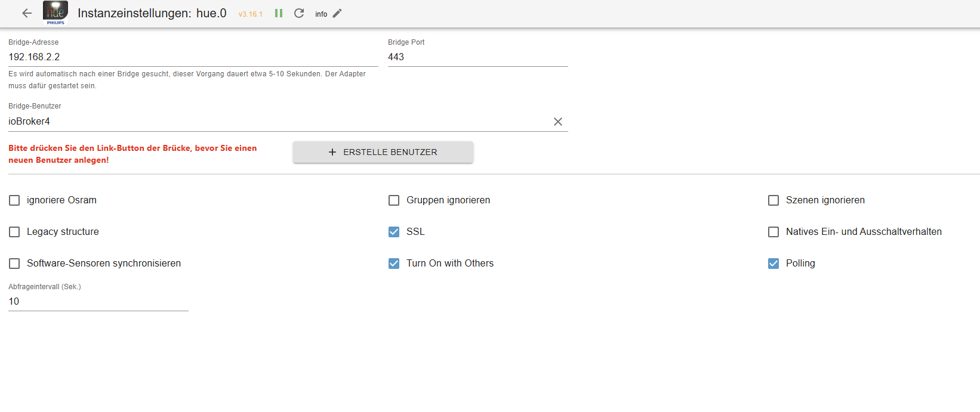Click into the Bridge-Adresse input field
Image resolution: width=980 pixels, height=412 pixels.
click(x=193, y=57)
